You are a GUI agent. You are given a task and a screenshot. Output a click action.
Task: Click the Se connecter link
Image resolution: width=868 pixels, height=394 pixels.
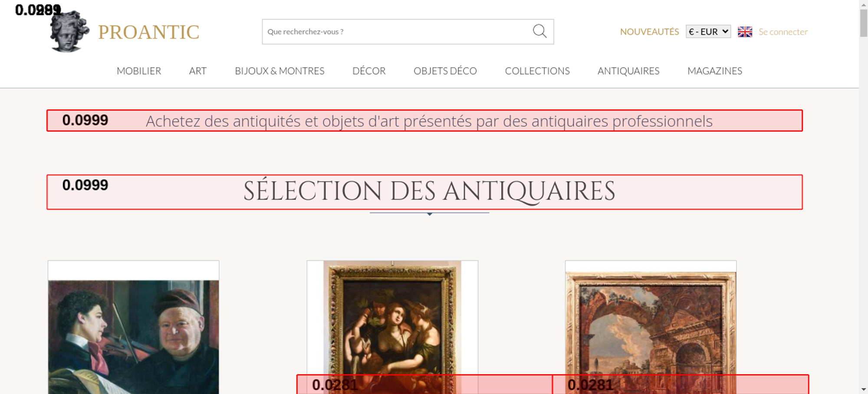(x=783, y=32)
